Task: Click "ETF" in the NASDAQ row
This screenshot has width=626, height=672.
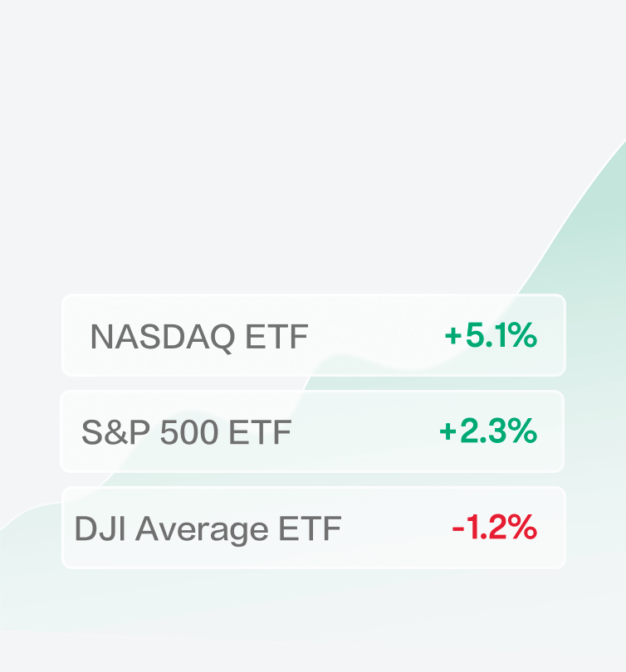Action: (x=276, y=337)
